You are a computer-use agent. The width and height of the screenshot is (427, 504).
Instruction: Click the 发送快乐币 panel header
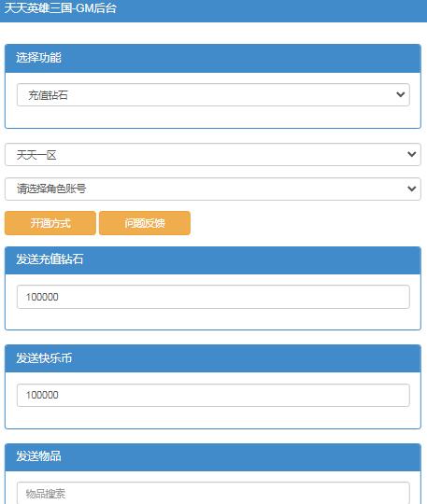pos(213,358)
